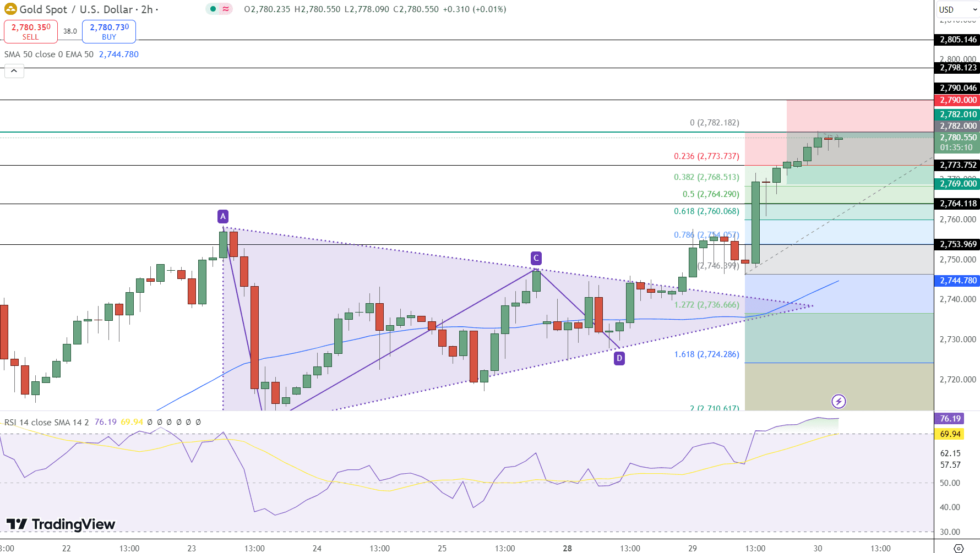Click the blue 2,744.780 EMA axis label
Viewport: 980px width, 553px height.
coord(958,281)
